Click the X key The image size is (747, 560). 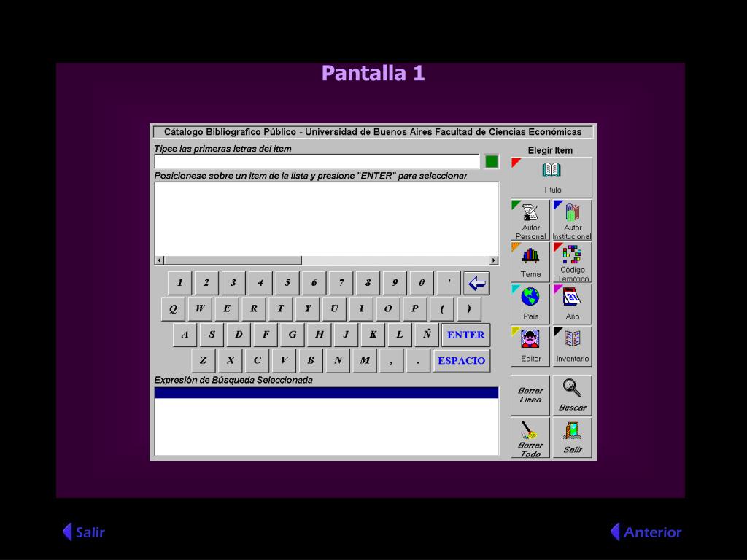click(x=230, y=360)
